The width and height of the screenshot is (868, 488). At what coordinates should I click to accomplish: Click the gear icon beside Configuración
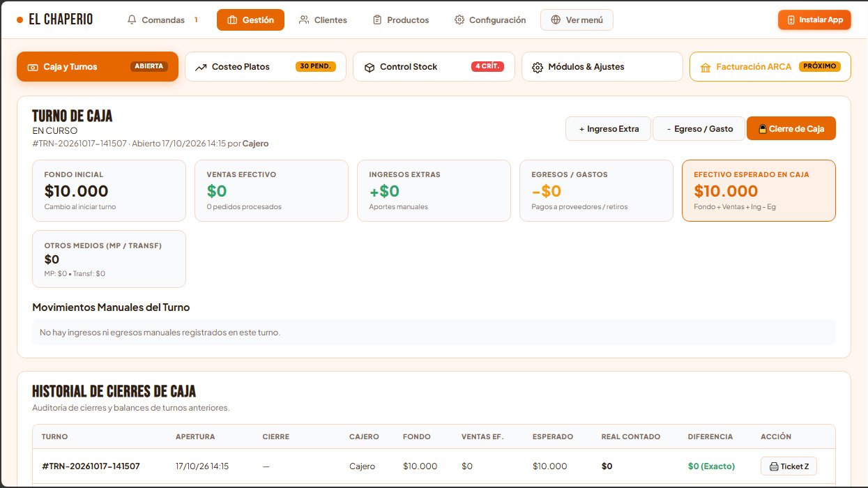459,20
